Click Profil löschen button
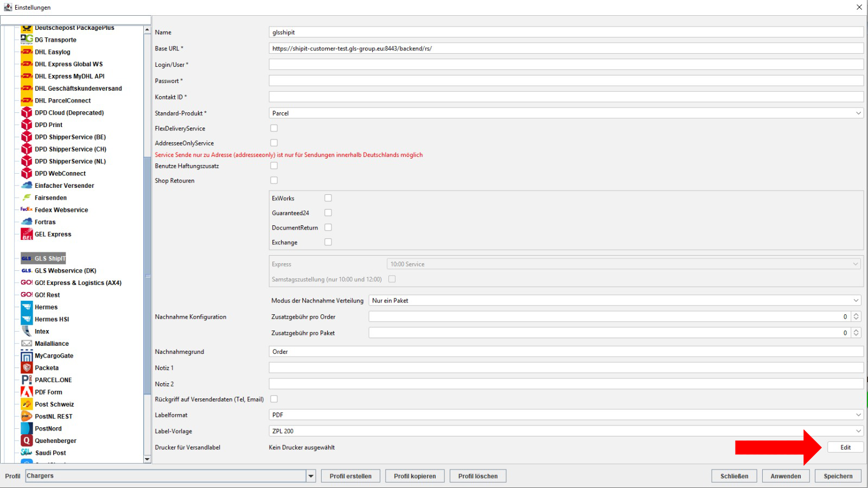Screen dimensions: 868x488 pos(478,476)
